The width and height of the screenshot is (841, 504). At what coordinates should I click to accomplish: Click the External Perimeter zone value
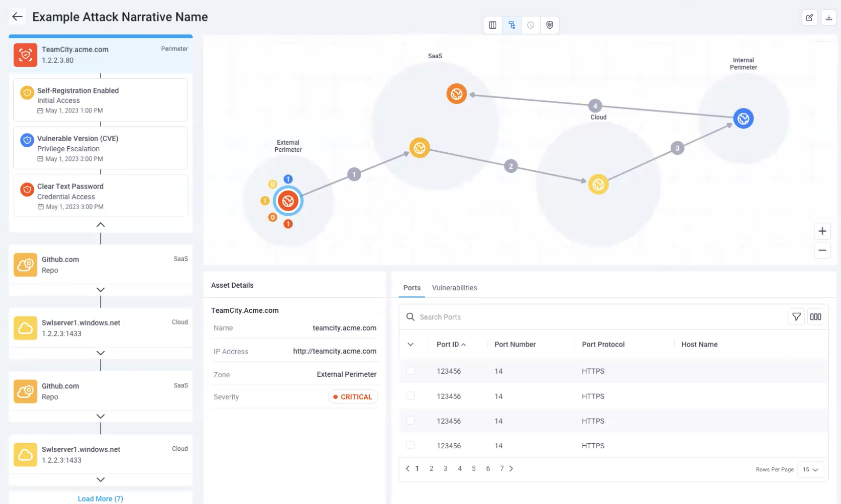click(346, 374)
